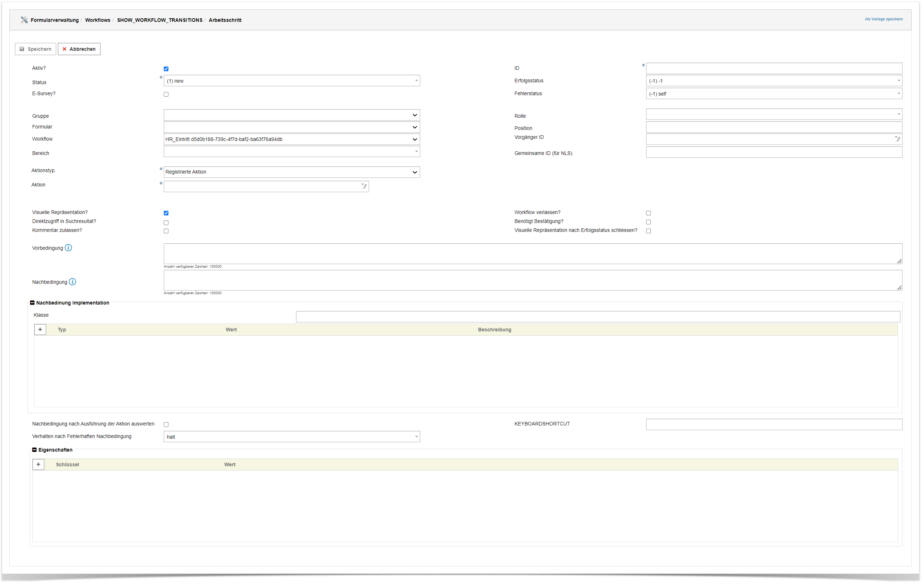Collapse the Nachbedinung Implementation section
Screen dimensions: 924x584
(x=32, y=303)
